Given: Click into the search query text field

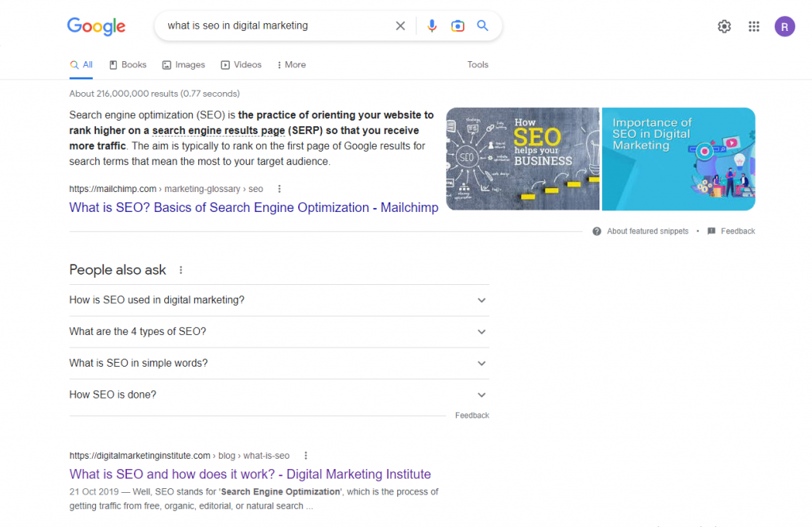Looking at the screenshot, I should tap(270, 26).
